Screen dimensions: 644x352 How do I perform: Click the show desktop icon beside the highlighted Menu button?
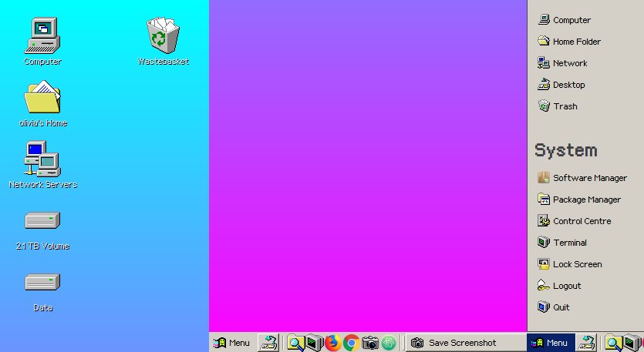pyautogui.click(x=586, y=343)
